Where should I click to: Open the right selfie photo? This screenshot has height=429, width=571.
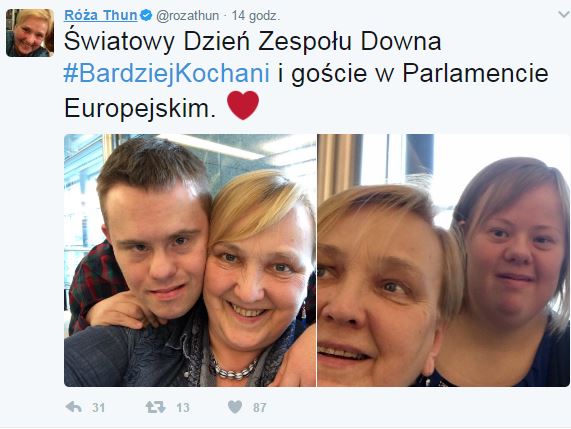443,260
